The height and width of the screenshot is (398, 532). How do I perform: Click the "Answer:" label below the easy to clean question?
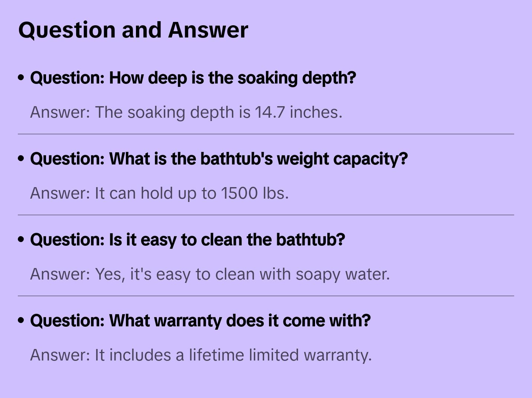[60, 274]
